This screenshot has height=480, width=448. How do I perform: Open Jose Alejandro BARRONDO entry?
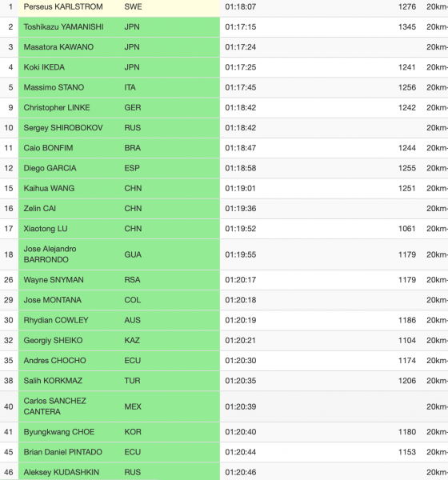50,254
